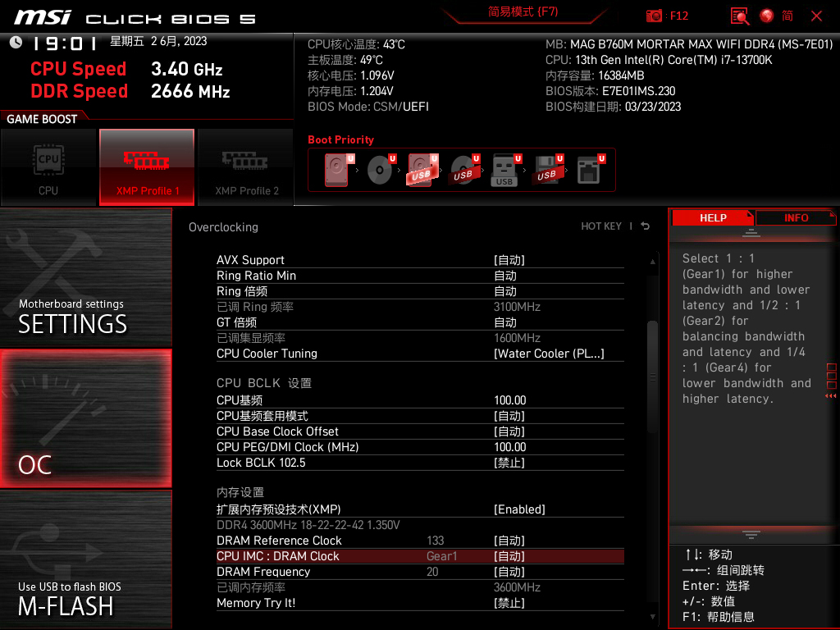Click the globe language icon in title bar
The height and width of the screenshot is (630, 840).
click(x=766, y=16)
